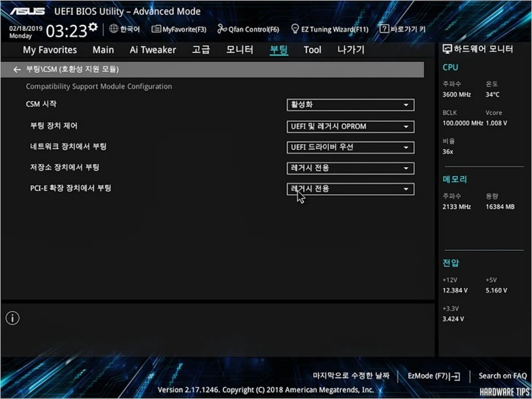Click the 5.160 V voltage reading
This screenshot has height=399, width=532.
pos(496,290)
